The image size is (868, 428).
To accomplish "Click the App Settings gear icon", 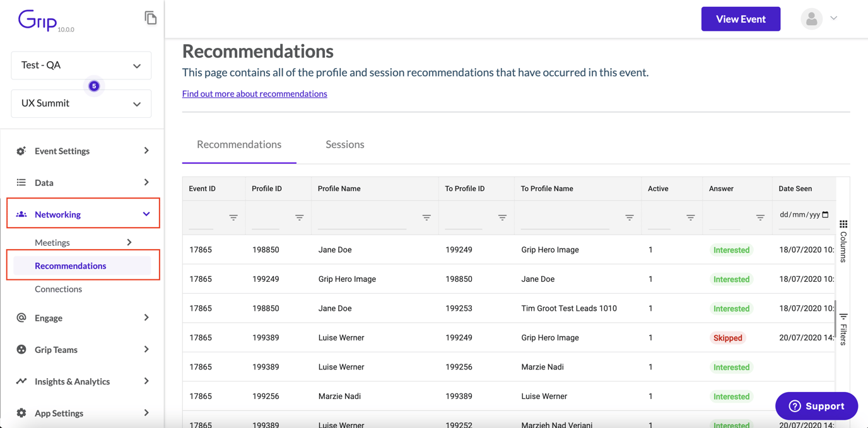I will tap(21, 413).
